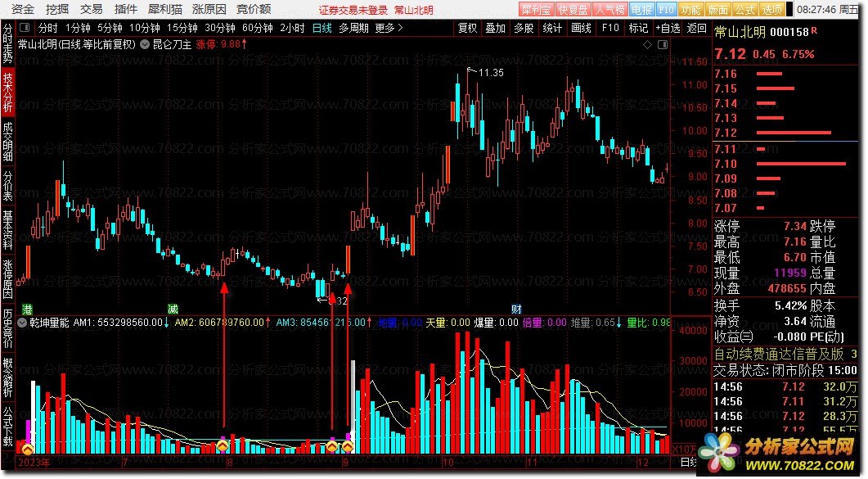Click the yellow signal icon near 2023年 label
Image resolution: width=868 pixels, height=479 pixels.
coord(27,449)
